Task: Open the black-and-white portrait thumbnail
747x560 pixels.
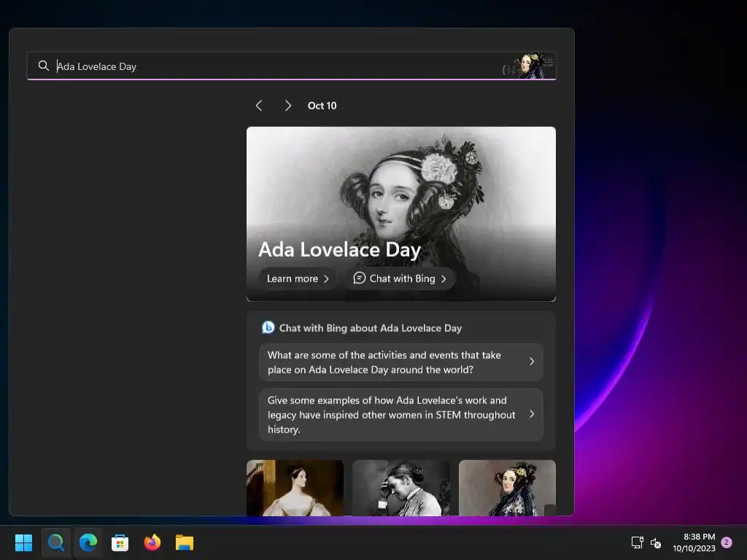Action: (400, 488)
